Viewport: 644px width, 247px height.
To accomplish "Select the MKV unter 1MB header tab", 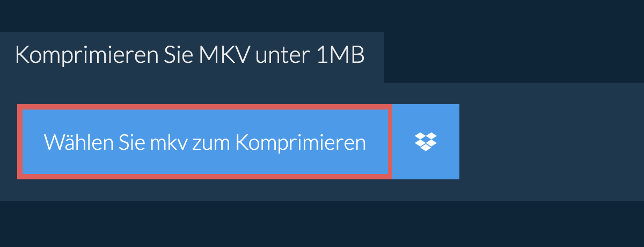I will coord(192,57).
